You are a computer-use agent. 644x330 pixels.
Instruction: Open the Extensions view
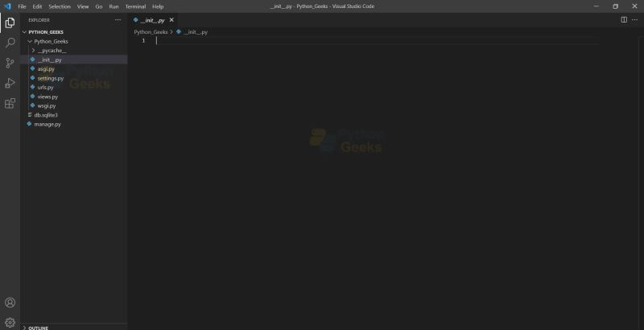tap(10, 103)
